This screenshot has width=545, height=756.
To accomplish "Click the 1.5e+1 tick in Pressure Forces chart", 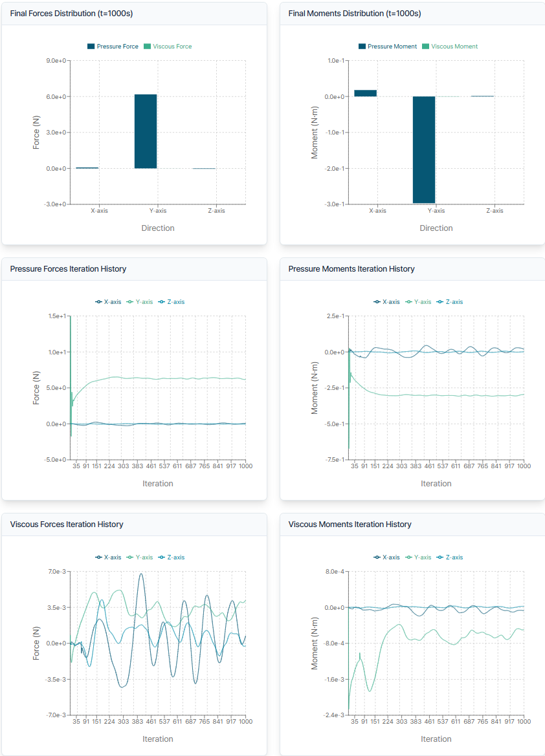I will (x=57, y=316).
